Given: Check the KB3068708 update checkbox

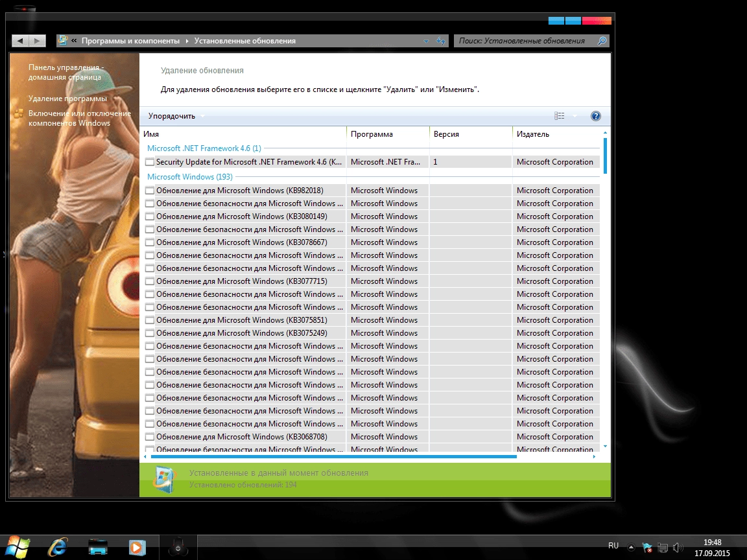Looking at the screenshot, I should tap(150, 437).
